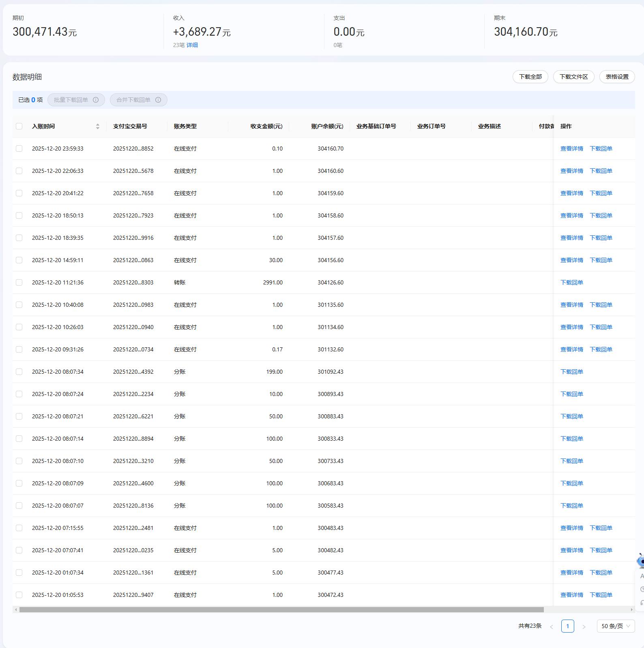Screen dimensions: 644x648
Task: Open 表格设置 table settings
Action: tap(617, 77)
